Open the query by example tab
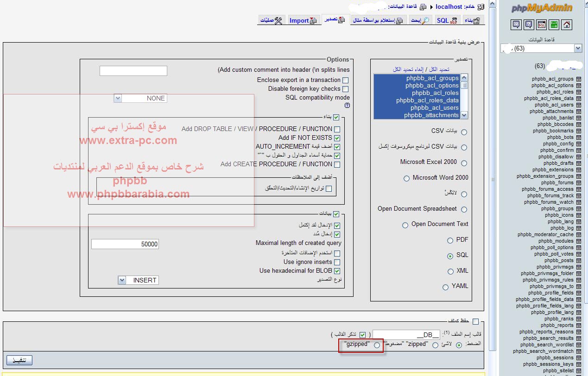This screenshot has height=376, width=588. [x=379, y=20]
